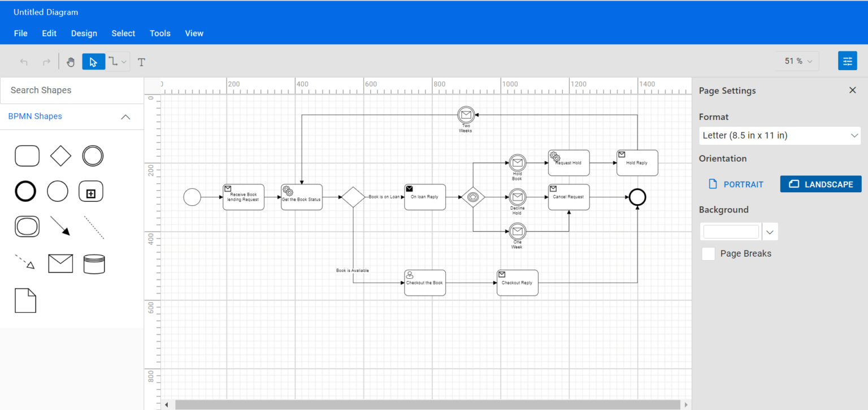Open the Tools menu
Screen dimensions: 868x410
tap(160, 33)
